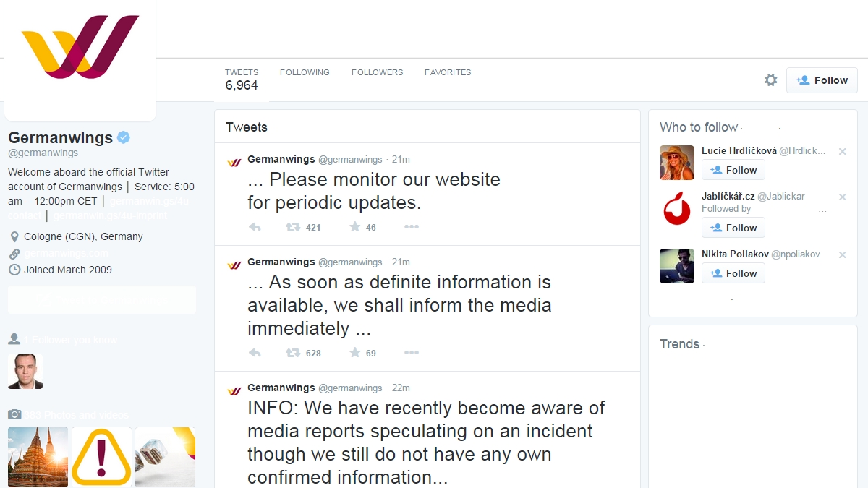Screen dimensions: 868x488
Task: Click the clock icon beside Joined March 2009
Action: [14, 270]
